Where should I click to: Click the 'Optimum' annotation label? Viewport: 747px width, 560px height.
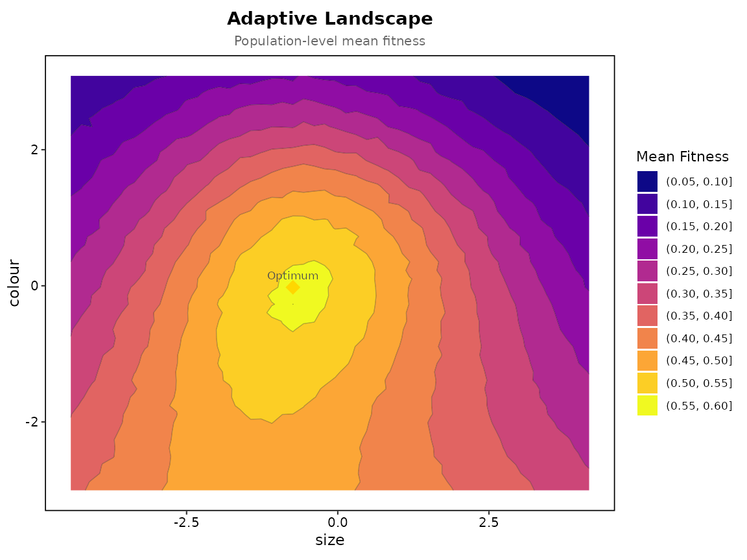tap(292, 275)
